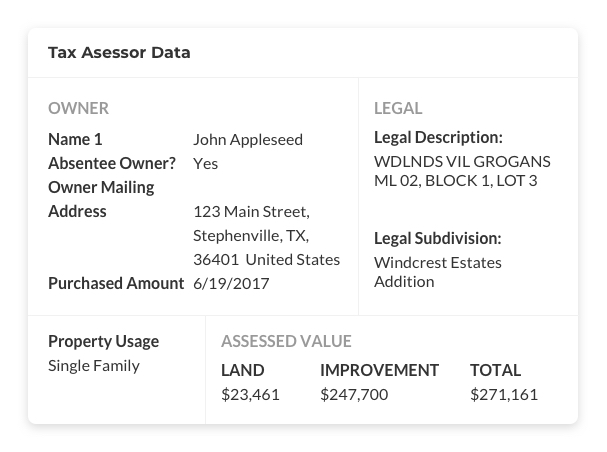The width and height of the screenshot is (607, 452).
Task: Click the John Appleseed owner name
Action: point(247,139)
